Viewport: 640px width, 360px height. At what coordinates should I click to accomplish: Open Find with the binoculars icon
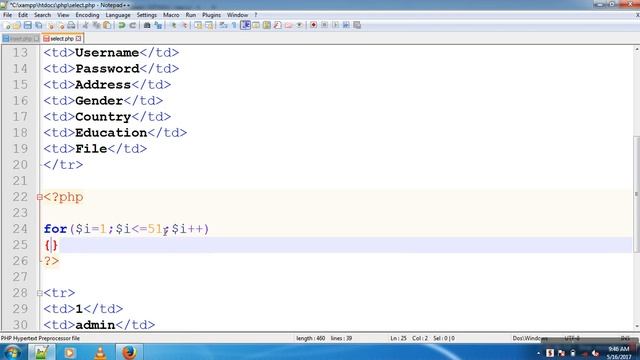(147, 25)
